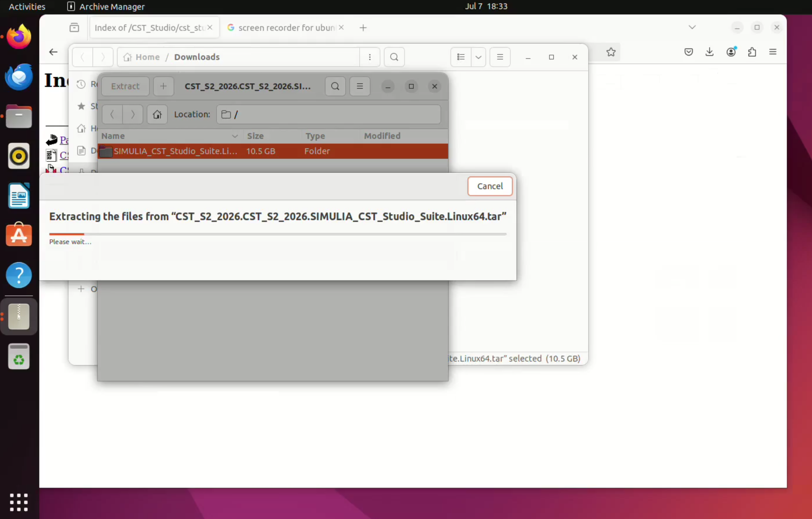
Task: Open Firefox application menu
Action: [773, 52]
